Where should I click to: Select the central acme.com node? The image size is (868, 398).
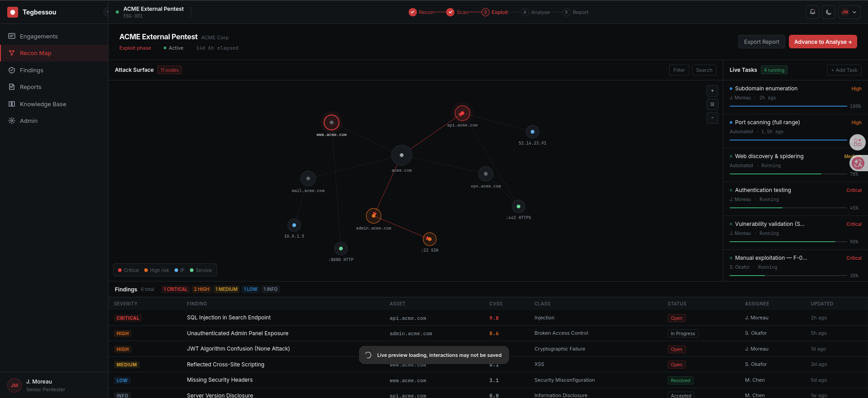tap(401, 155)
